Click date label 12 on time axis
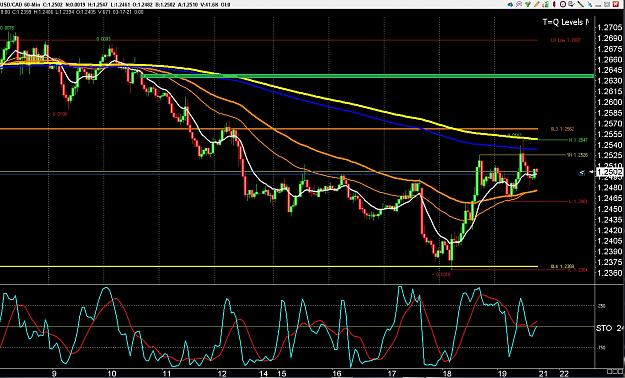This screenshot has height=378, width=625. pyautogui.click(x=222, y=374)
